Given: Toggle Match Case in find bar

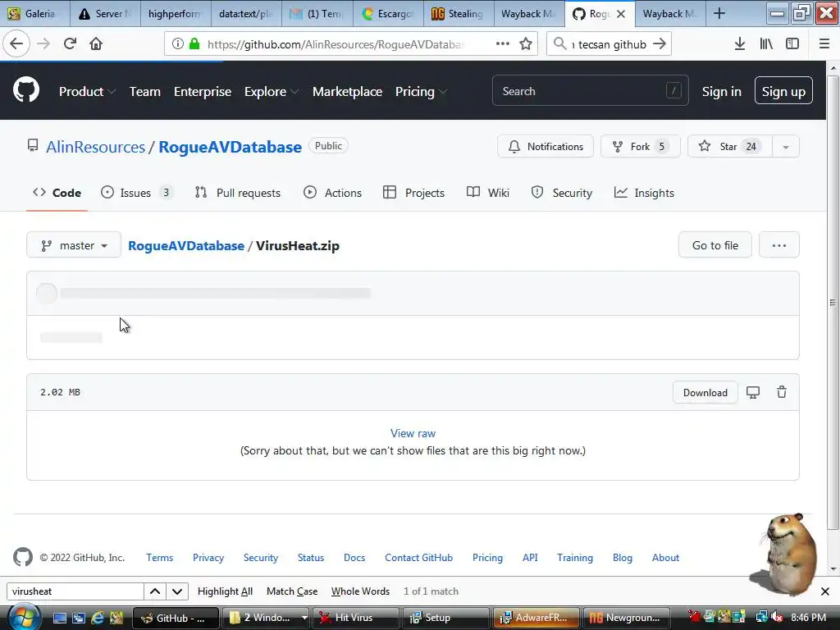Looking at the screenshot, I should (x=292, y=591).
